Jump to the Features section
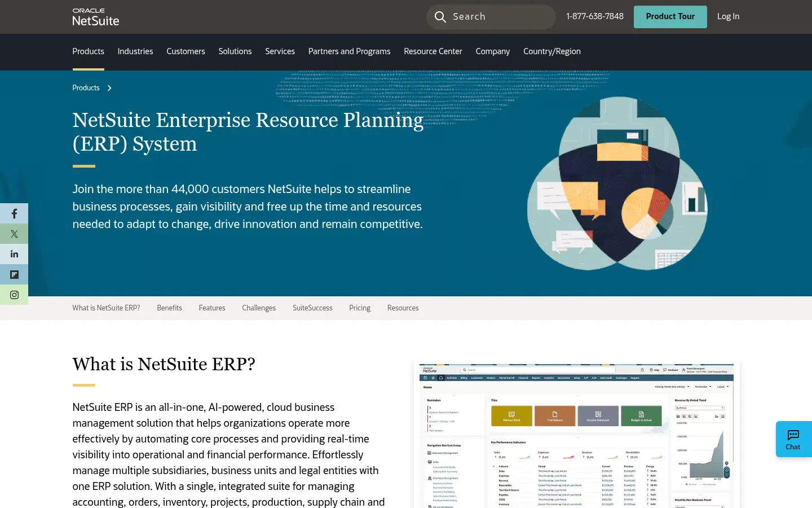This screenshot has height=508, width=812. point(212,308)
